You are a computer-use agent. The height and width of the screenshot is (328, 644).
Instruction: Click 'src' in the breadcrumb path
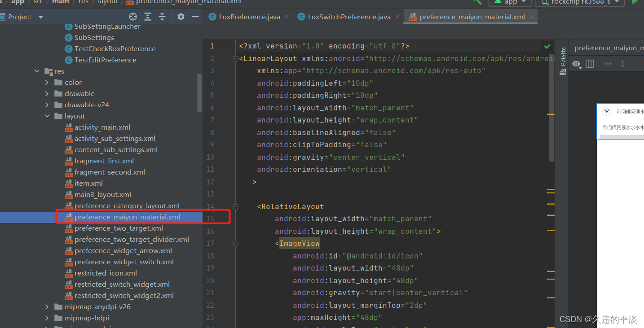[x=38, y=2]
